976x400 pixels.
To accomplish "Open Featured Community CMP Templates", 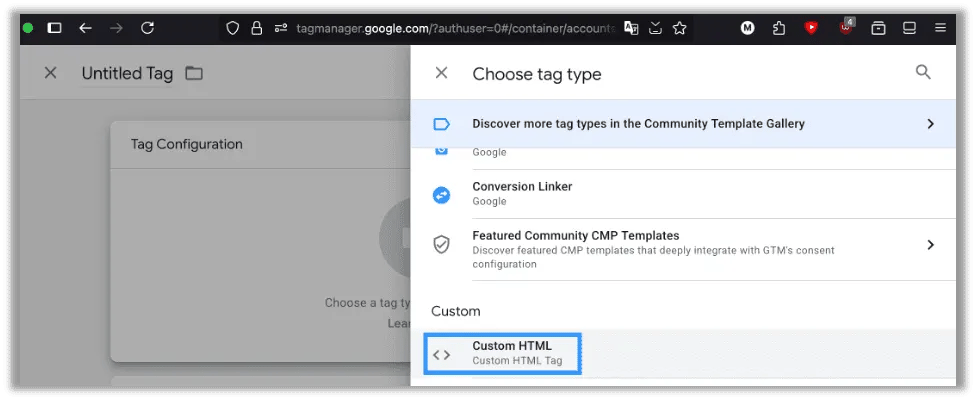I will tap(683, 249).
